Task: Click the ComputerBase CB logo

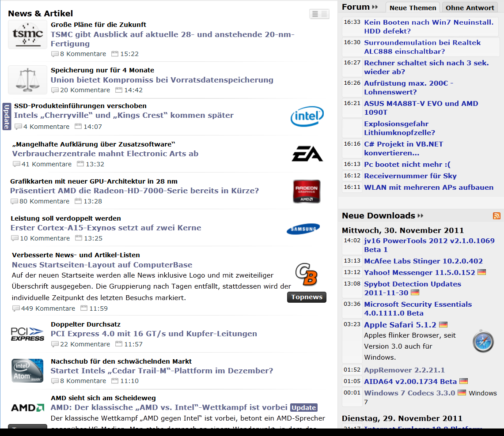Action: [x=306, y=274]
